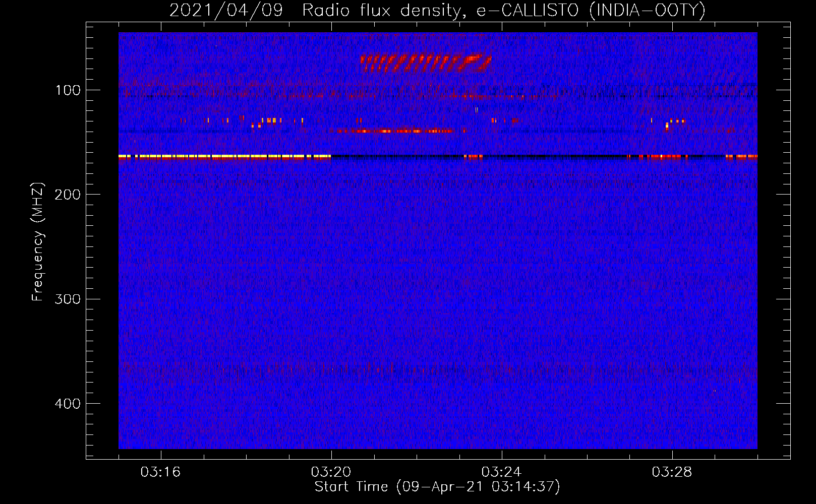Click the "Frequency (MHZ)" axis label
Viewport: 816px width, 504px height.
point(38,242)
